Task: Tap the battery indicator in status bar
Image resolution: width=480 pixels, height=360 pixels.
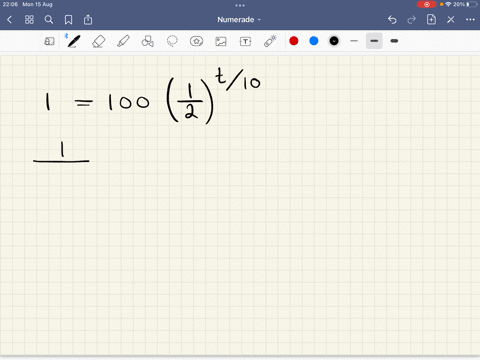Action: (472, 4)
